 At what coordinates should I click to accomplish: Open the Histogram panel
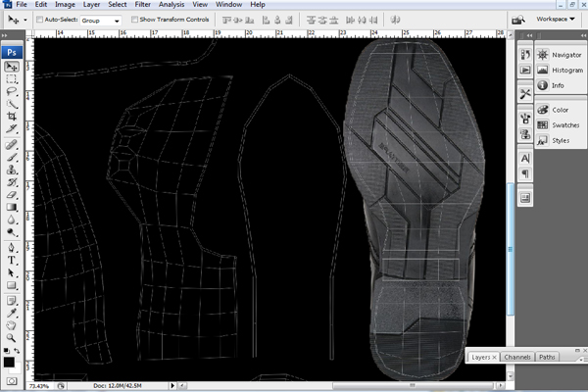pos(560,71)
